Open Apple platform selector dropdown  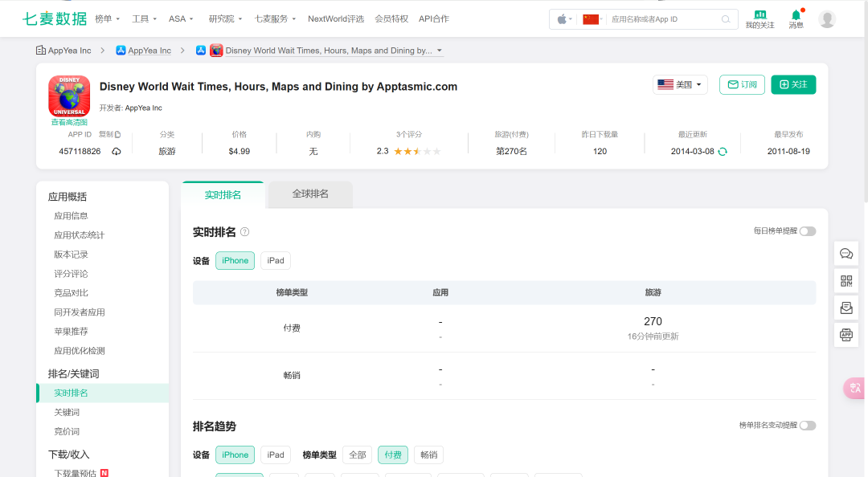564,19
